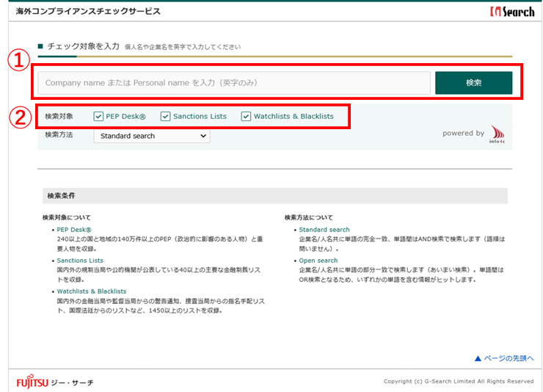Uncheck the PEP Desk checkbox
The image size is (543, 392).
(x=98, y=116)
